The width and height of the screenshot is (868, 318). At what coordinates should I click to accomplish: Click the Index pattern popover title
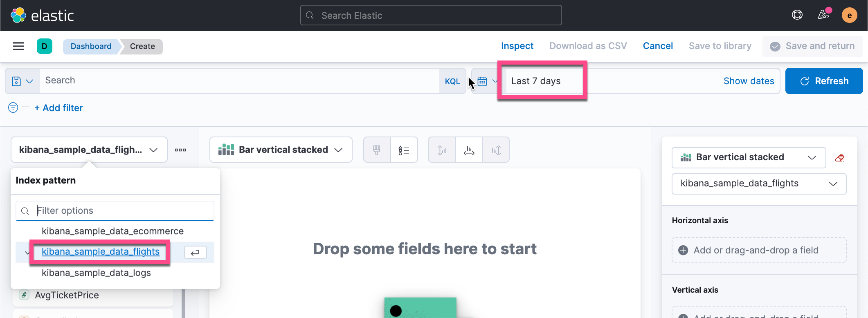pyautogui.click(x=46, y=180)
